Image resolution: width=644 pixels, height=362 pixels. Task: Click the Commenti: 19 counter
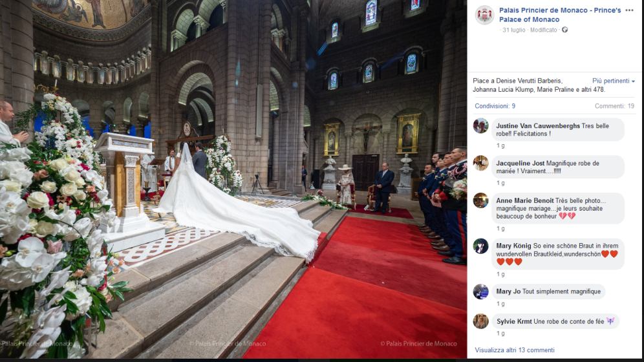click(614, 106)
